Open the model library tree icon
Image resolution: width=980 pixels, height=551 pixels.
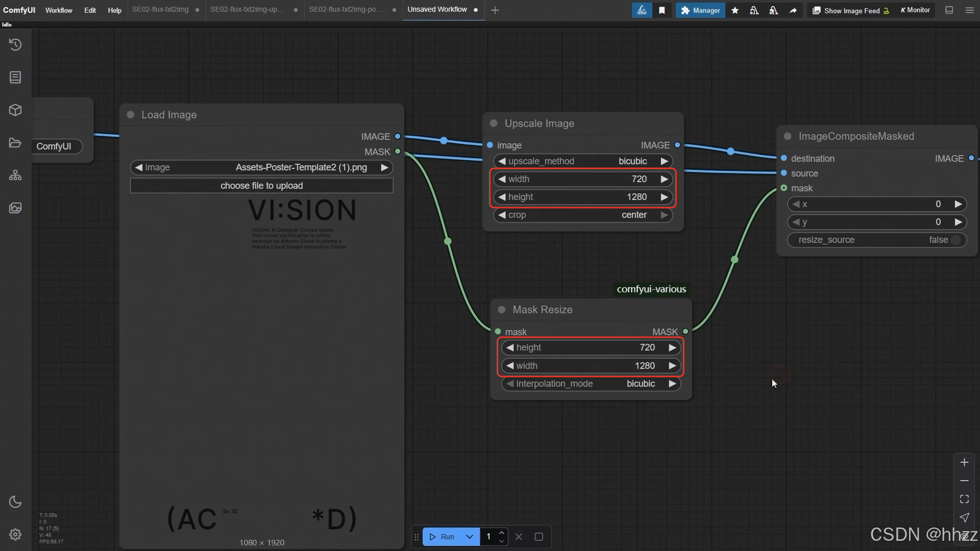pos(15,176)
